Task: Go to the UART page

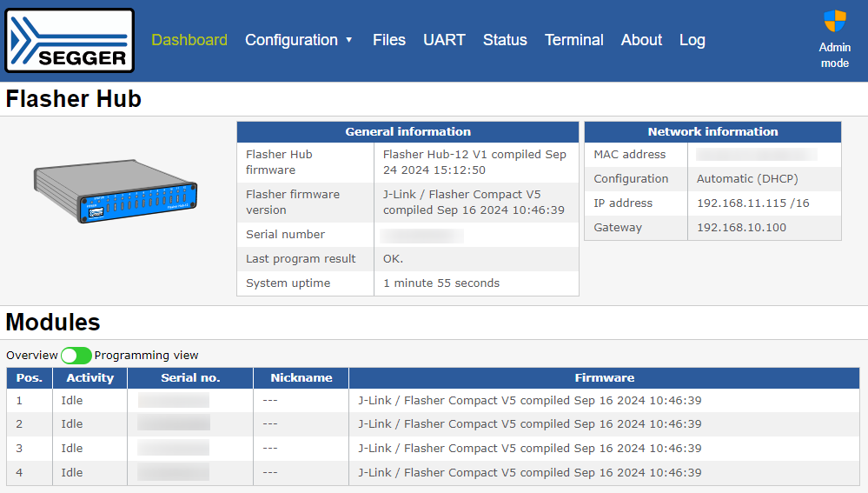Action: (x=444, y=40)
